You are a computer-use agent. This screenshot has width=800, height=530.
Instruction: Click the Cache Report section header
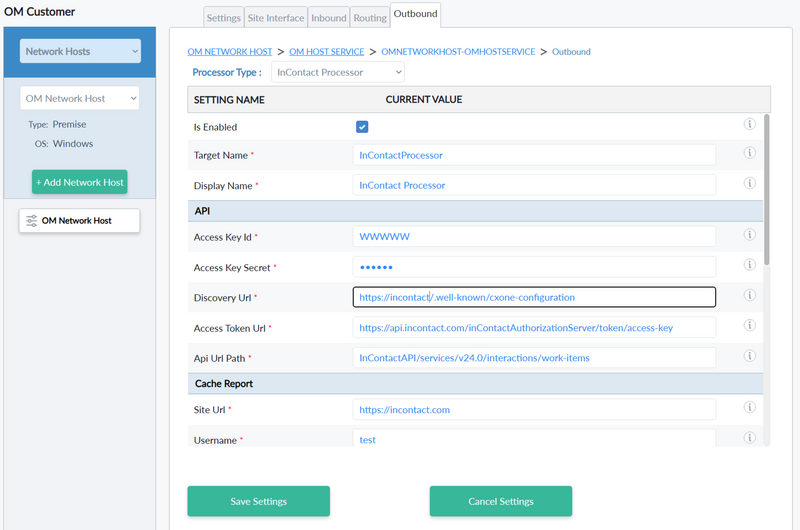click(476, 384)
